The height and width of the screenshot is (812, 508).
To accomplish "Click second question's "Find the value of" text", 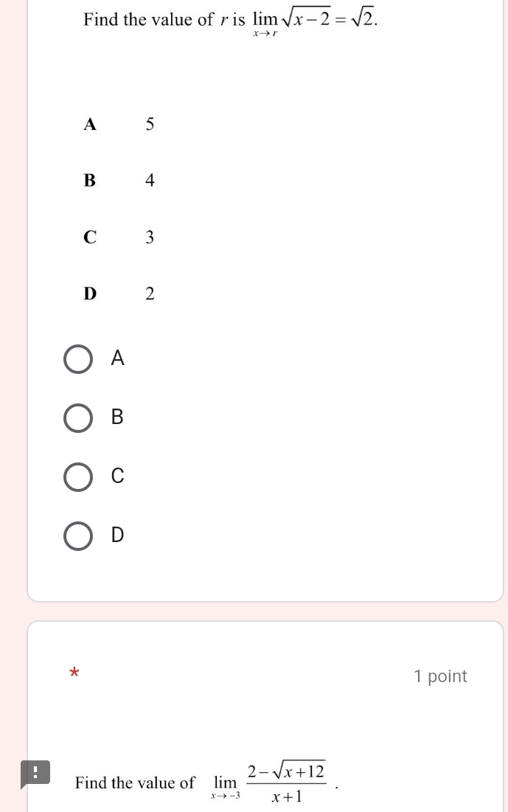I will pos(135,782).
